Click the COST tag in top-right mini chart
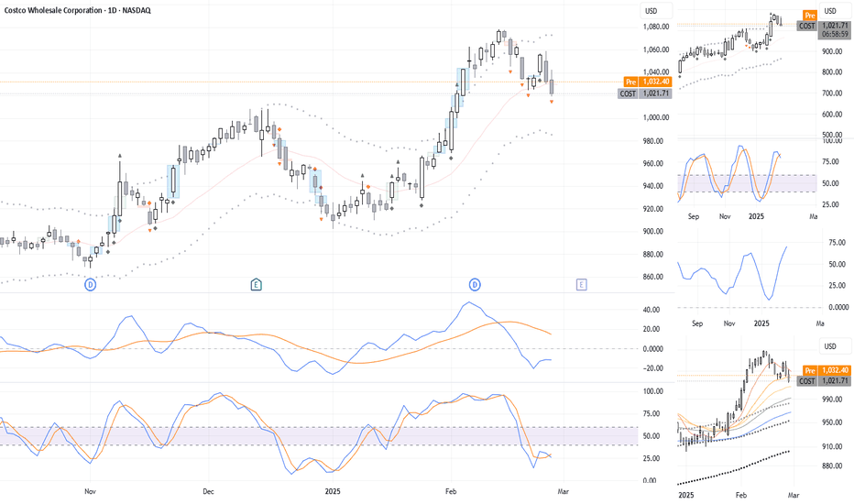 (806, 26)
